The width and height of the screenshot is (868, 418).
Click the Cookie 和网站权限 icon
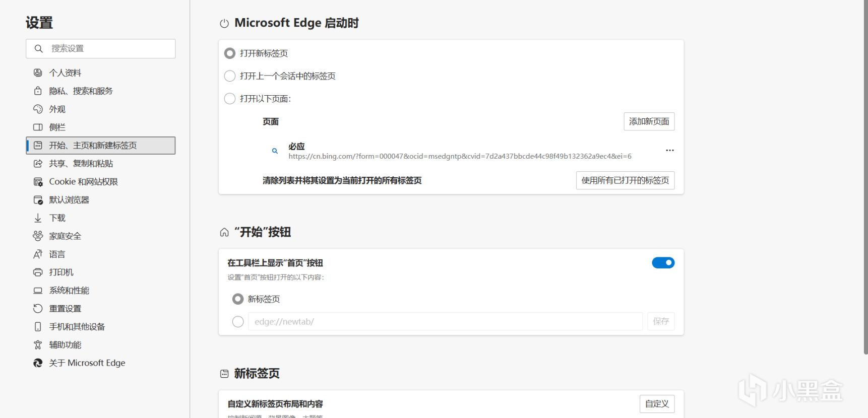38,181
